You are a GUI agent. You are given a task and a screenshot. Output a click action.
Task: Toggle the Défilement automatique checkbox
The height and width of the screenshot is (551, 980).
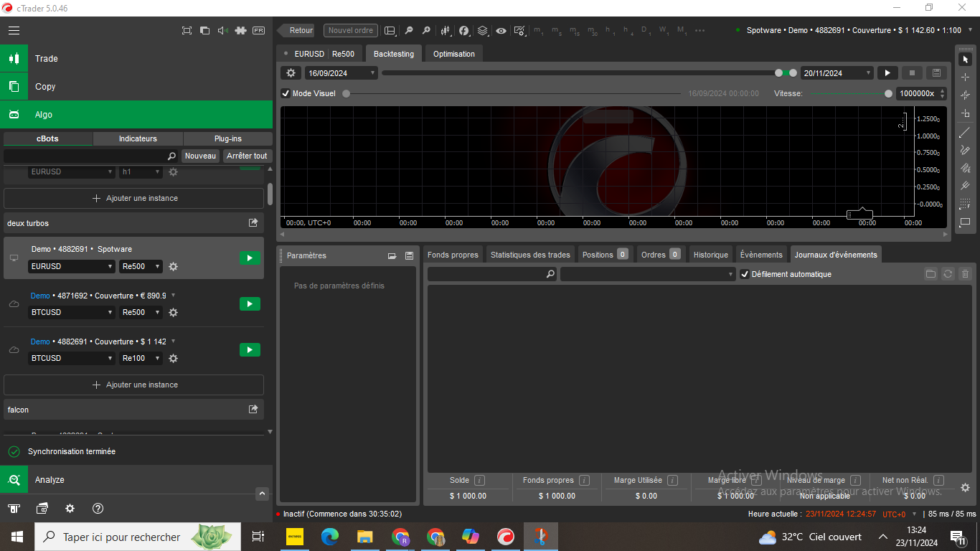pyautogui.click(x=745, y=274)
